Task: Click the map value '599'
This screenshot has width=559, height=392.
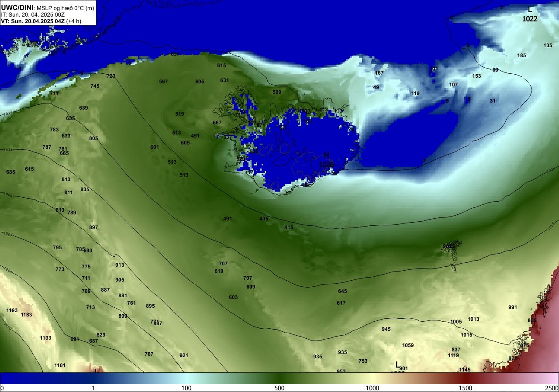Action: pos(277,92)
